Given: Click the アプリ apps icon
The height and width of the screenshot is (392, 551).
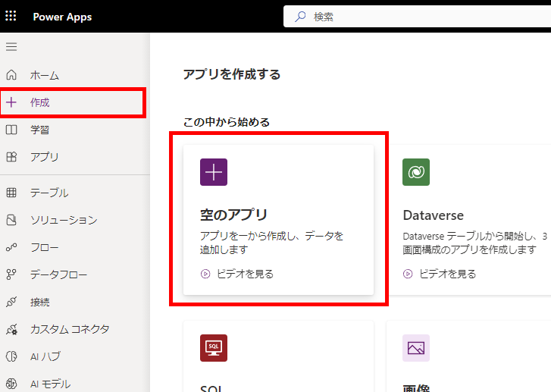Looking at the screenshot, I should click(x=11, y=157).
